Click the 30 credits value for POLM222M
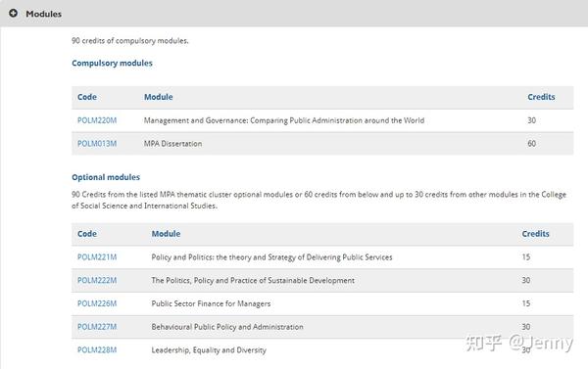 pyautogui.click(x=526, y=280)
